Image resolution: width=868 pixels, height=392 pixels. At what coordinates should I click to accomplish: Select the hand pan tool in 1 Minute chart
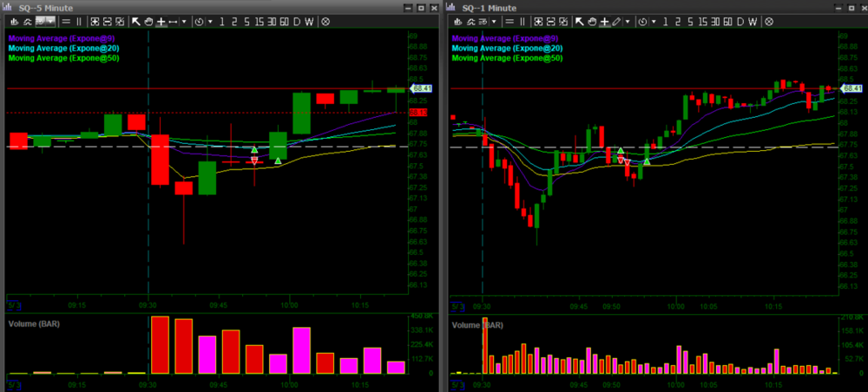click(591, 21)
